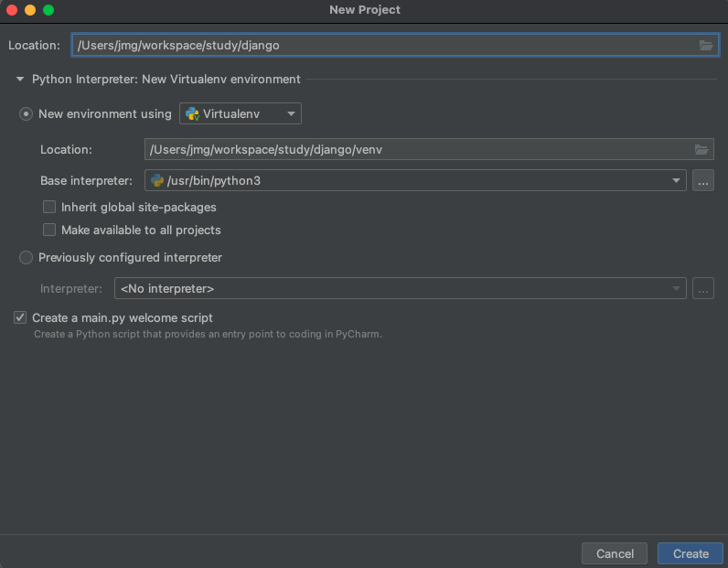Click the Virtualenv Python icon in environment dropdown
This screenshot has width=728, height=568.
[x=192, y=113]
